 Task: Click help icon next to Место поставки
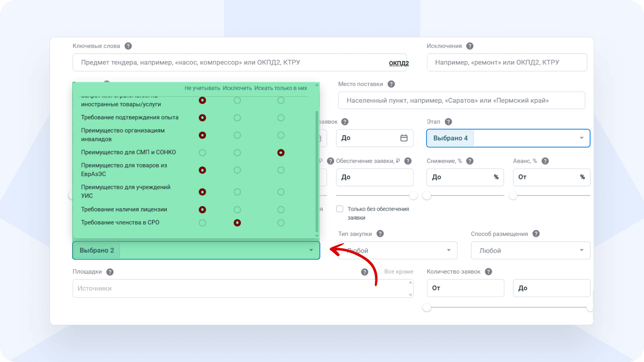click(x=391, y=84)
